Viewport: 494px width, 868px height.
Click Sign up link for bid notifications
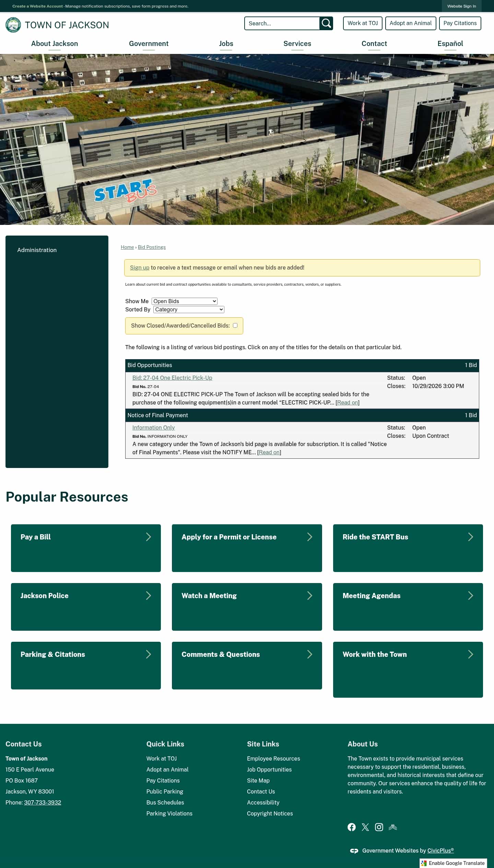click(140, 267)
